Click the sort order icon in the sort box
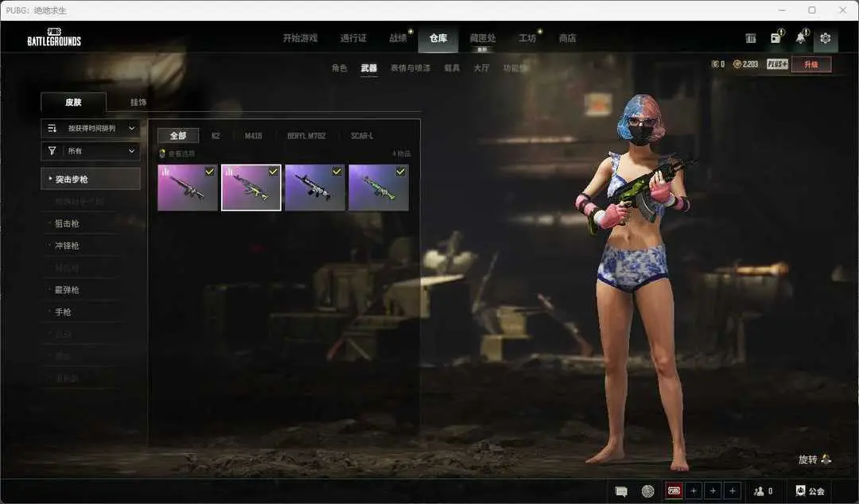 52,128
